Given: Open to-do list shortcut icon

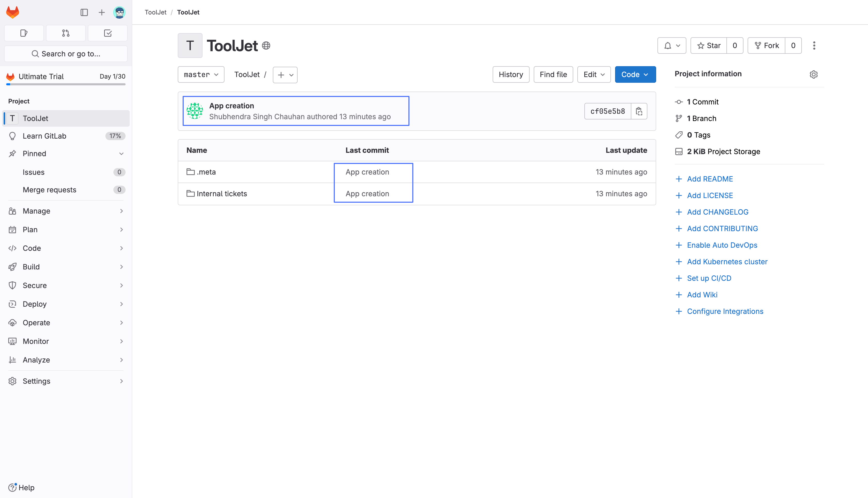Looking at the screenshot, I should 108,33.
